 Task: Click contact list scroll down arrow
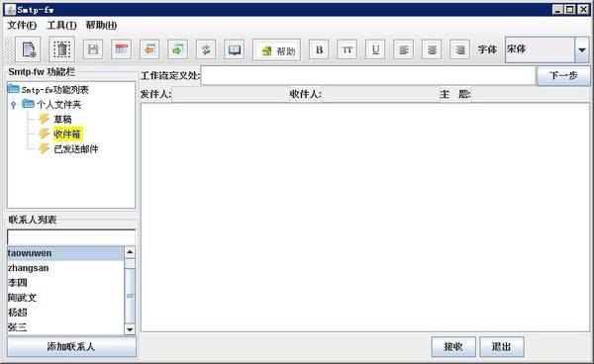click(130, 329)
